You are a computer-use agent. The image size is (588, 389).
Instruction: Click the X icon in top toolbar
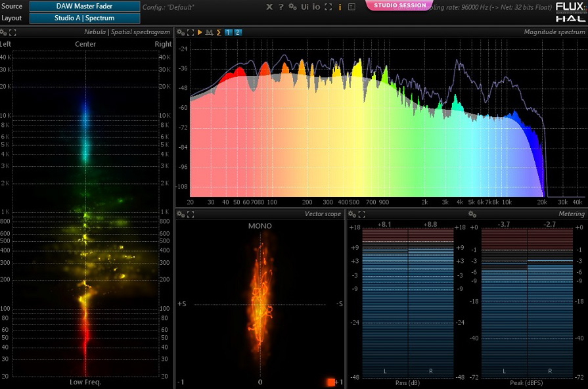(269, 7)
